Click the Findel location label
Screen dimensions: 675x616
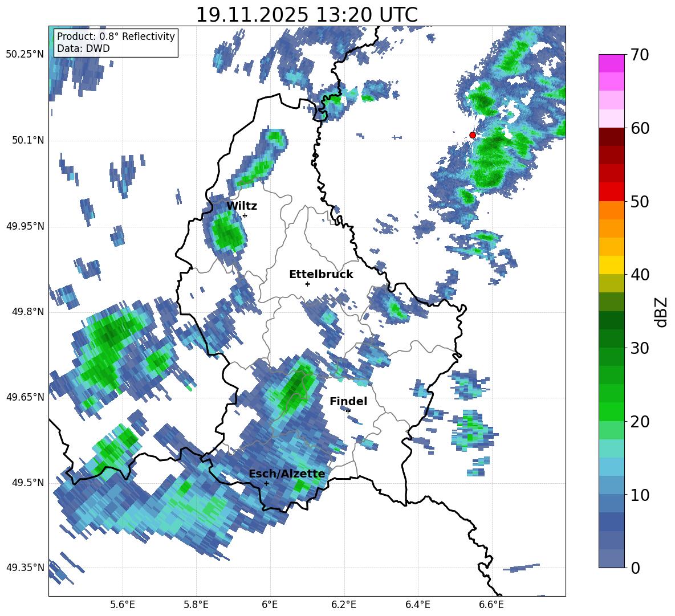point(348,401)
